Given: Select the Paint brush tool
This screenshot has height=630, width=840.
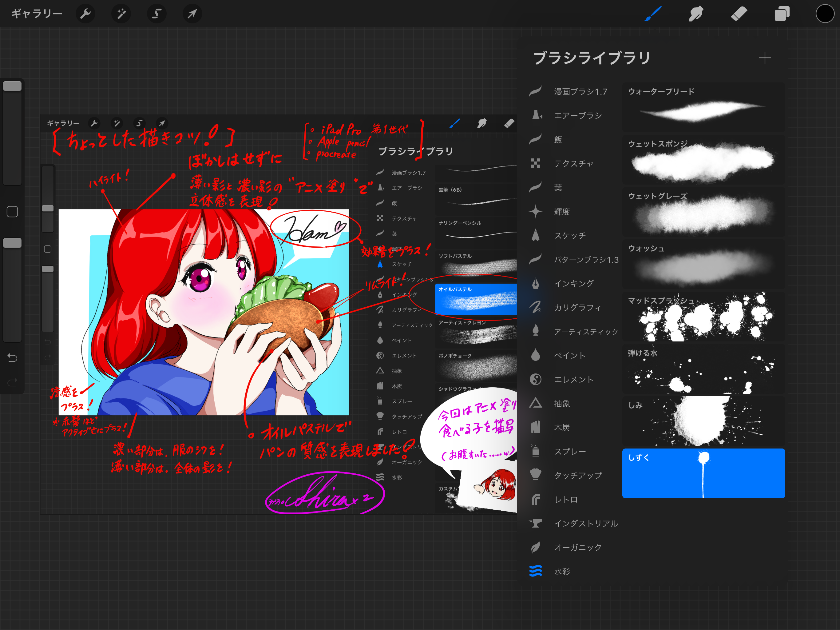Looking at the screenshot, I should pos(653,14).
